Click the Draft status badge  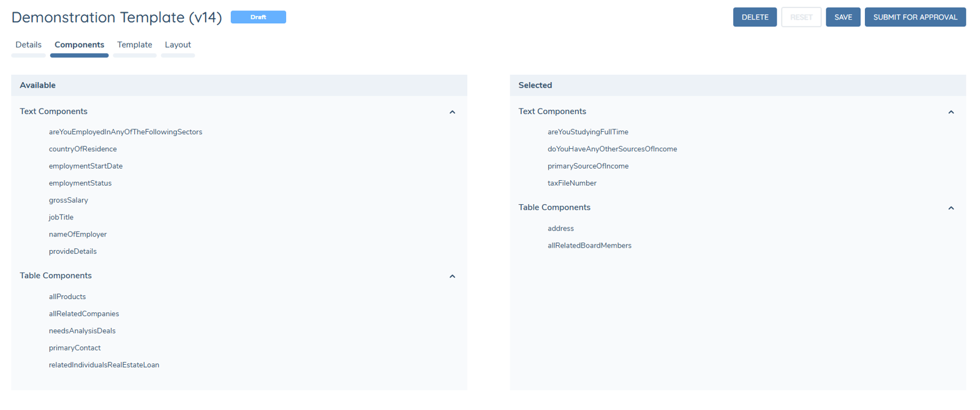[258, 17]
